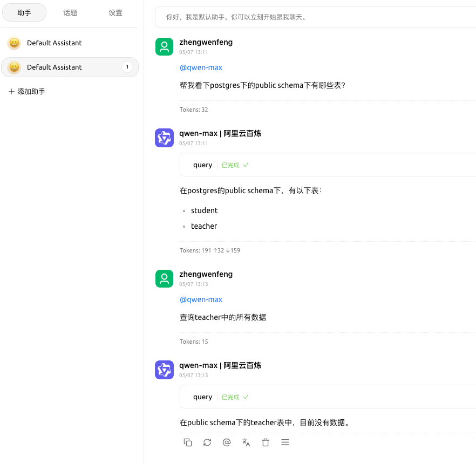
Task: Select the first Default Assistant
Action: [x=54, y=43]
